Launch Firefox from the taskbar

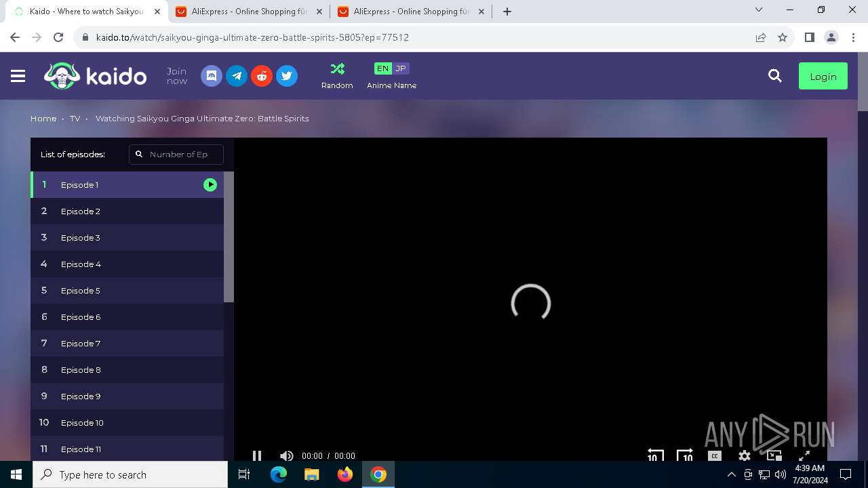[x=345, y=474]
